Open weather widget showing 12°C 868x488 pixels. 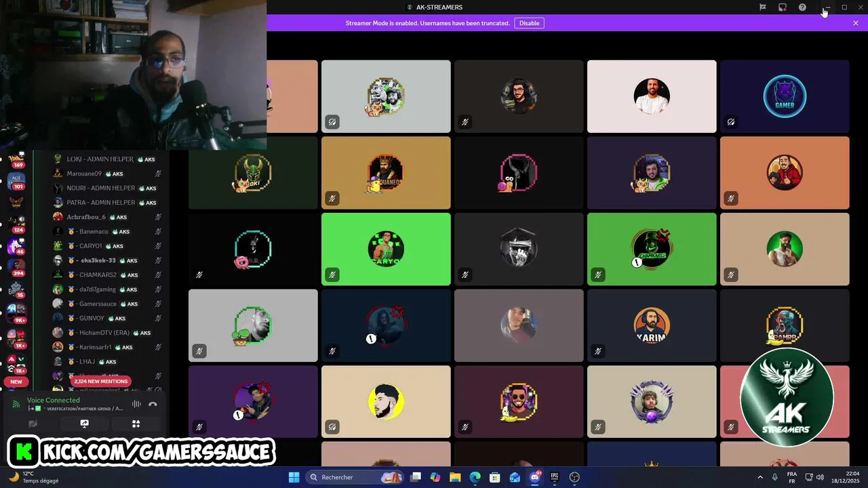[33, 477]
